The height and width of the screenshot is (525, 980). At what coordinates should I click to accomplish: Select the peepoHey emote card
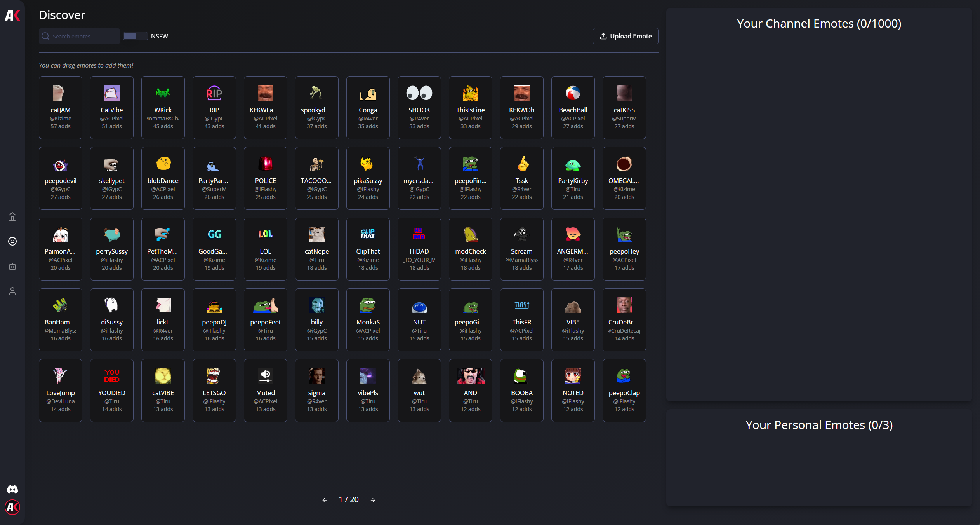pos(624,249)
